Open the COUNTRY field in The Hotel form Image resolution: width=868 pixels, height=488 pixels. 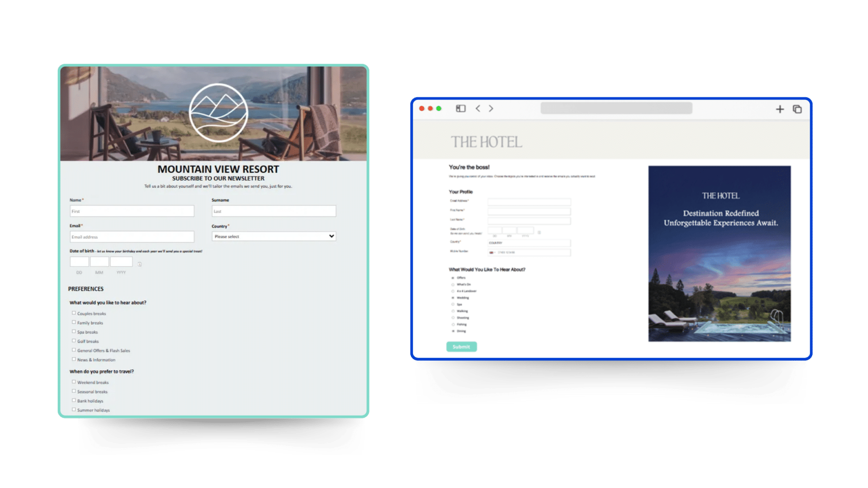click(x=529, y=243)
